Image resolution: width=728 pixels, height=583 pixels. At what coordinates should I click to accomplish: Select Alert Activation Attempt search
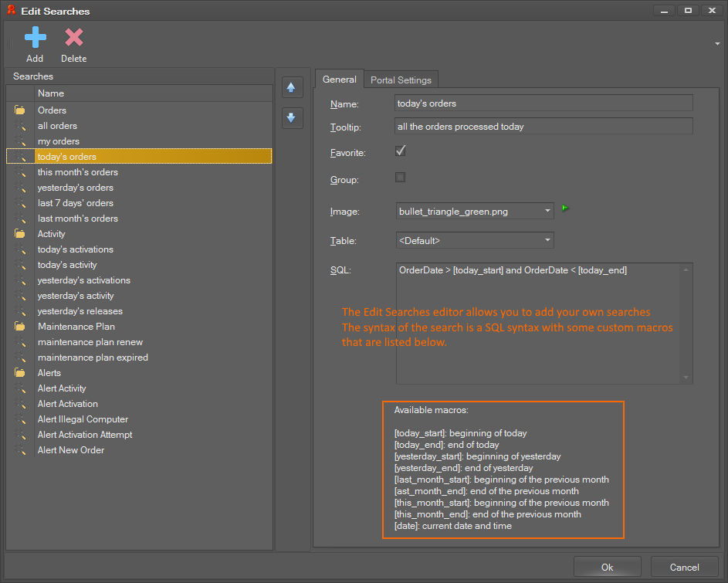click(x=139, y=434)
